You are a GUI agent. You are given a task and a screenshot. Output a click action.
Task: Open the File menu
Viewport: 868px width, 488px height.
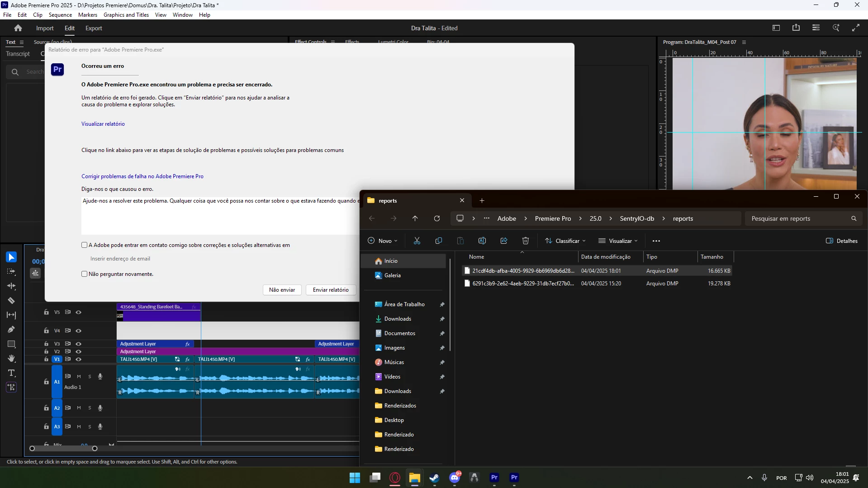click(7, 15)
